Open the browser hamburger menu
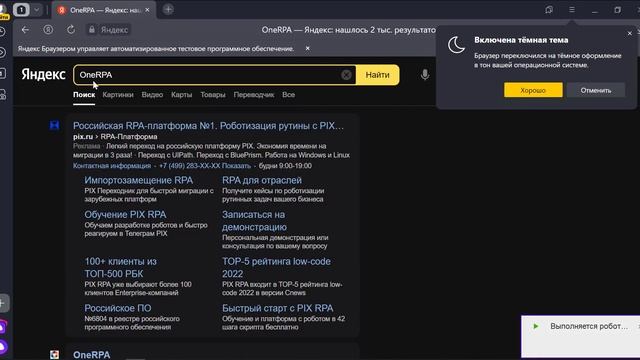The image size is (640, 360). coord(572,9)
